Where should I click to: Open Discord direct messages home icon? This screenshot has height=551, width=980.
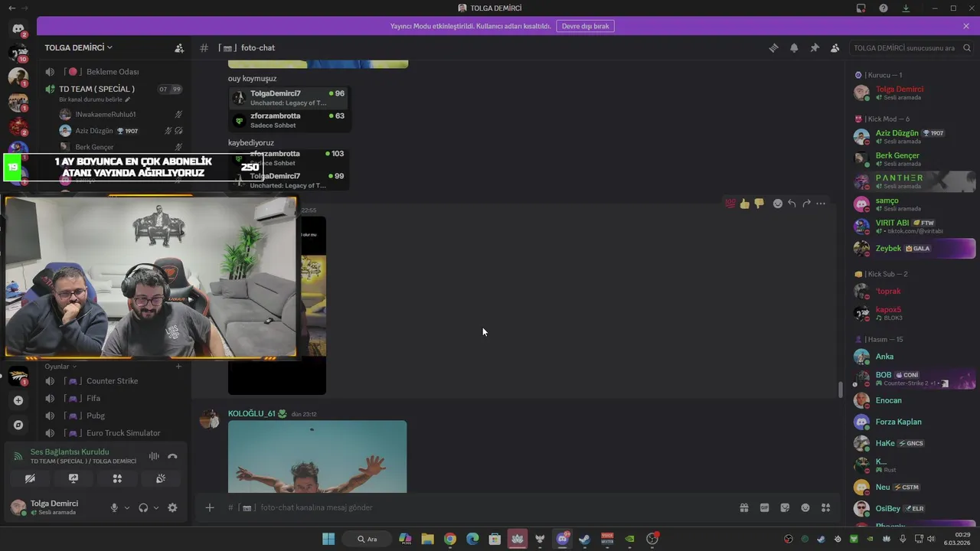(x=18, y=28)
